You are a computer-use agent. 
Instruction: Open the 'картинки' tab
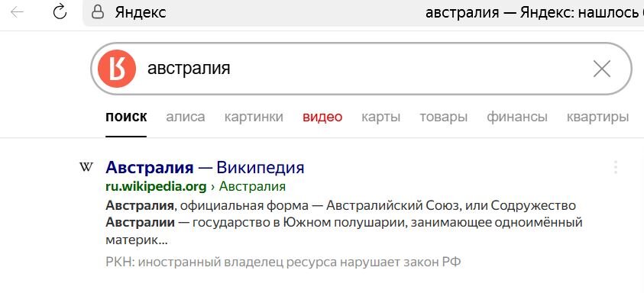click(x=254, y=117)
